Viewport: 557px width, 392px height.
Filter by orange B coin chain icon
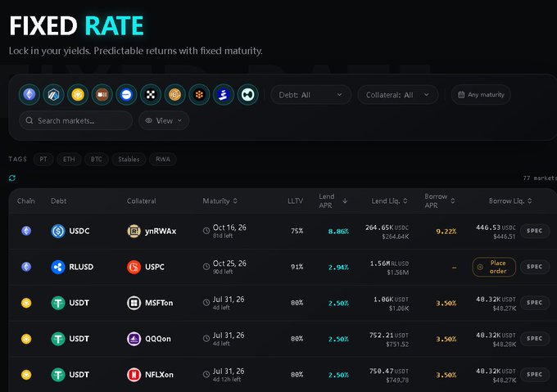174,95
